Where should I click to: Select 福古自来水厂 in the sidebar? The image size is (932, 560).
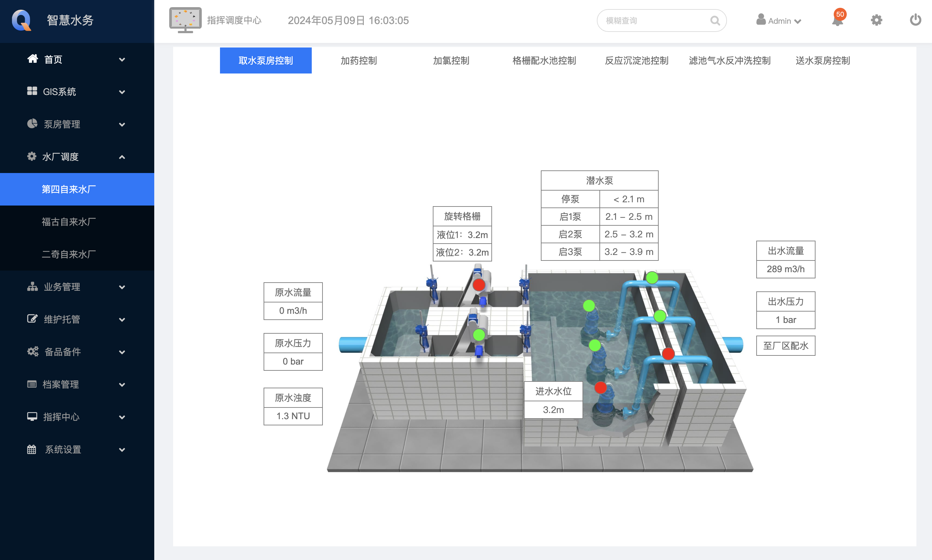point(69,221)
